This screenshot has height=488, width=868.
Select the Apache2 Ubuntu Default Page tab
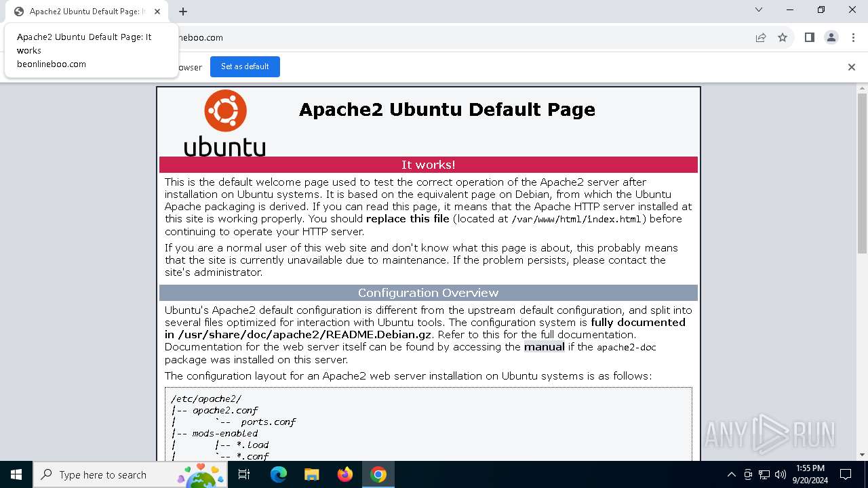pyautogui.click(x=86, y=12)
